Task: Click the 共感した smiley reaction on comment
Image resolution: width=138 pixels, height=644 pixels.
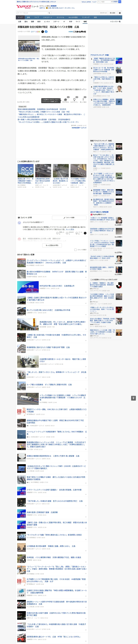Action: click(60, 233)
